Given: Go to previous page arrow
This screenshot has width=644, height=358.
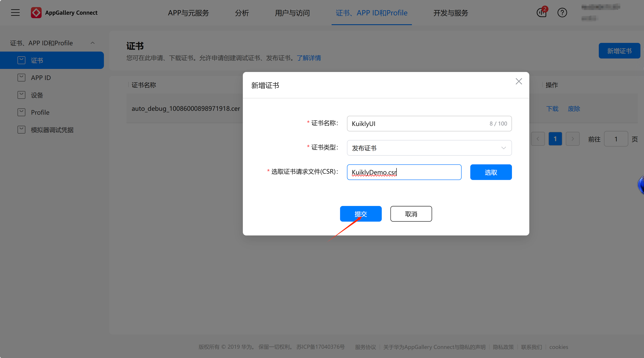Looking at the screenshot, I should coord(538,139).
